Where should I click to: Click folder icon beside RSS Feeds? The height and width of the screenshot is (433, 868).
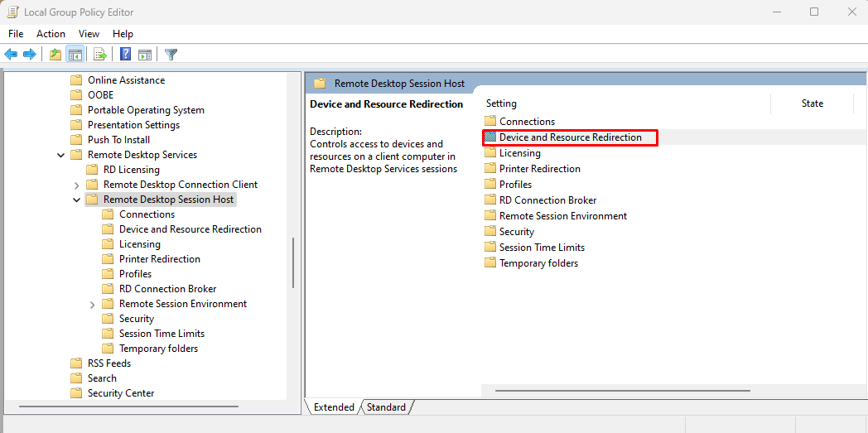[x=76, y=363]
